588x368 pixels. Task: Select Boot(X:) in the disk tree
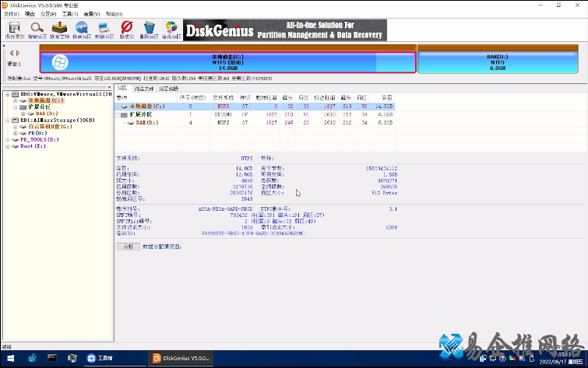[x=33, y=146]
